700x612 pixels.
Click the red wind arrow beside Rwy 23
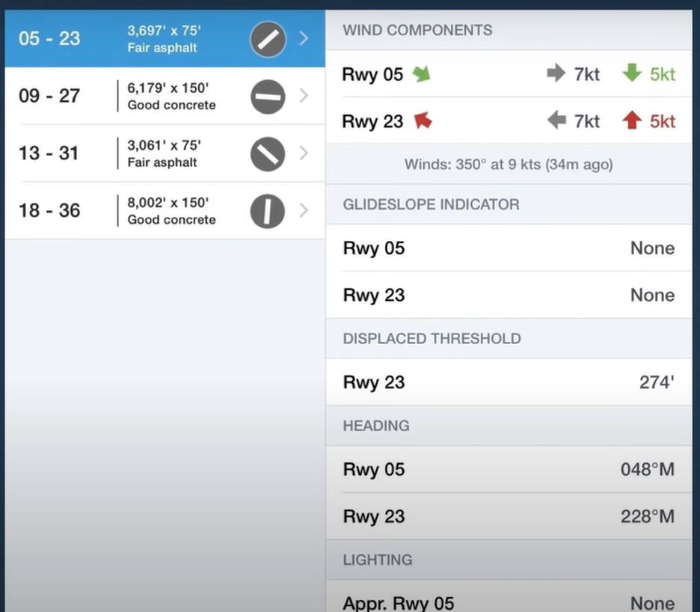pyautogui.click(x=423, y=120)
